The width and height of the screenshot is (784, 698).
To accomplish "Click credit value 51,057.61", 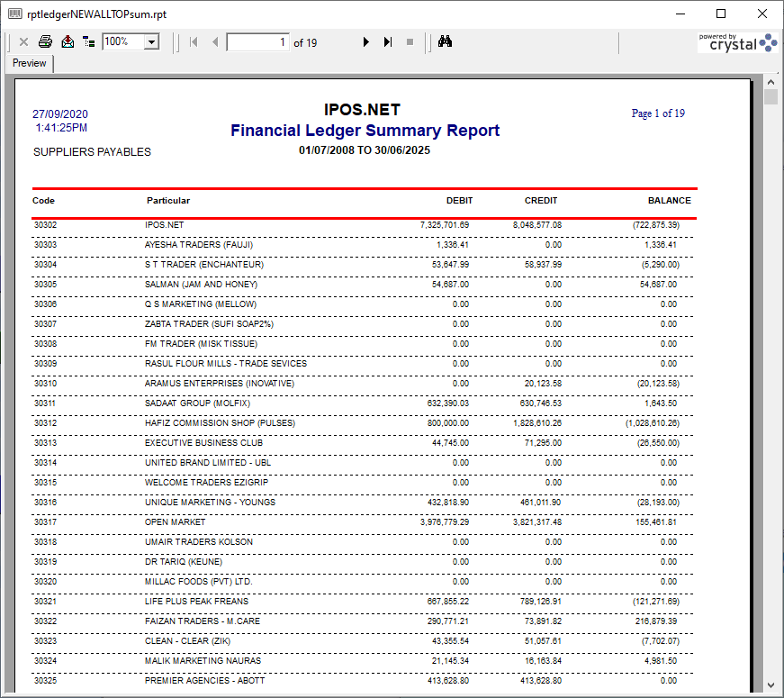I will point(543,641).
